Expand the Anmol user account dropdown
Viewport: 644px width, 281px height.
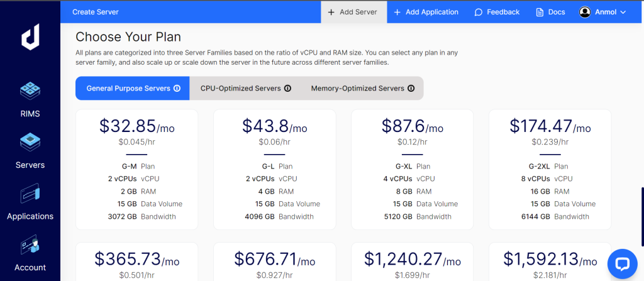click(603, 12)
